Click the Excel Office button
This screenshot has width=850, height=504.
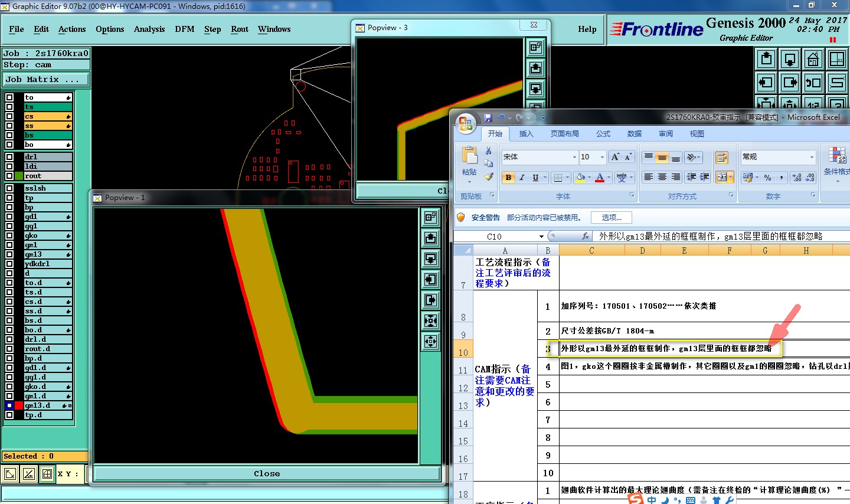(x=466, y=123)
